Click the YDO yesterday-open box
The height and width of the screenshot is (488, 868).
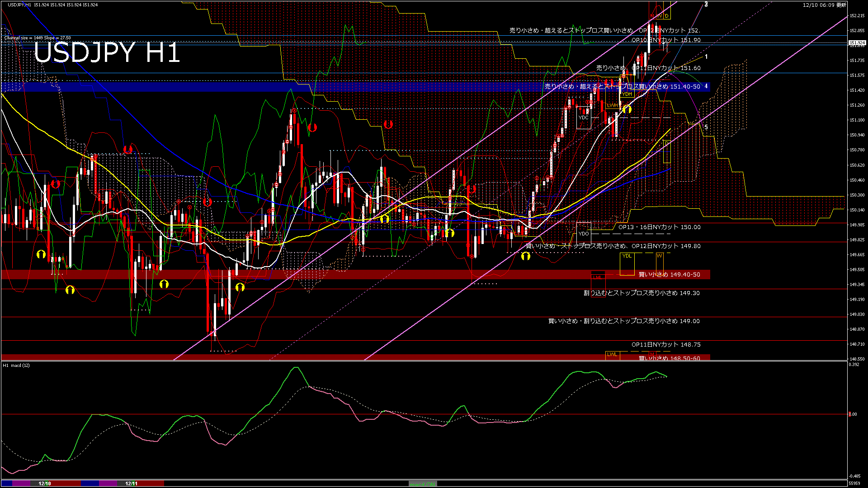pos(584,234)
